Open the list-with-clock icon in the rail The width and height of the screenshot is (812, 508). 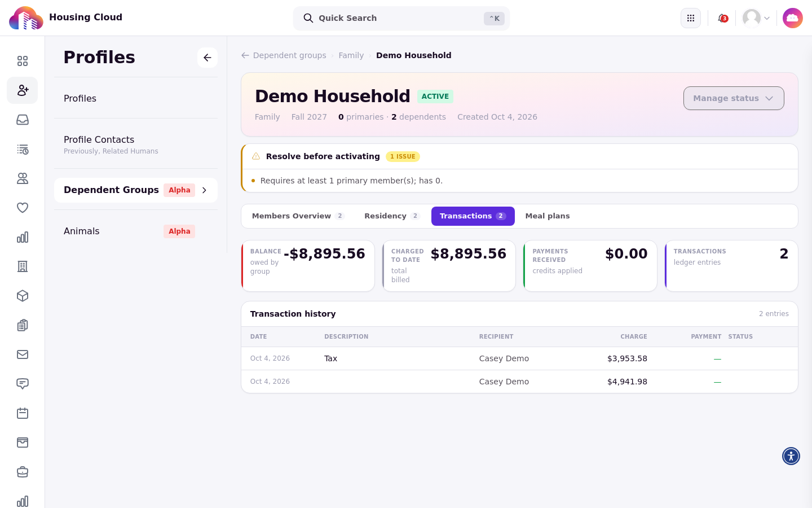pos(23,149)
